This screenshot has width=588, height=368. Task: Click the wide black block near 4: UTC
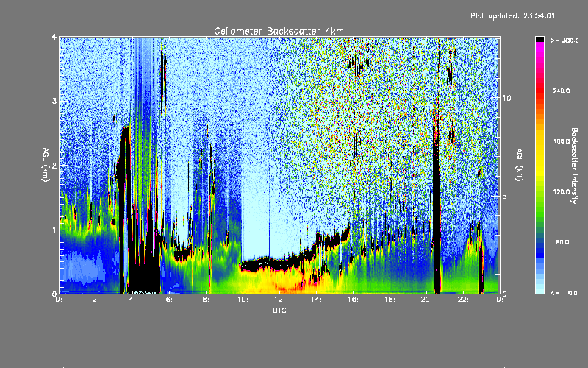[144, 278]
